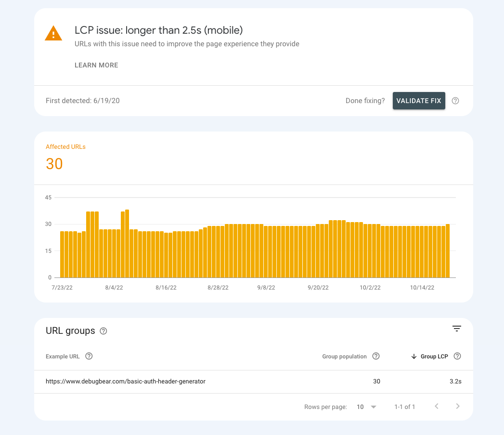
Task: Click the 1-1 of 1 pagination text
Action: point(405,407)
